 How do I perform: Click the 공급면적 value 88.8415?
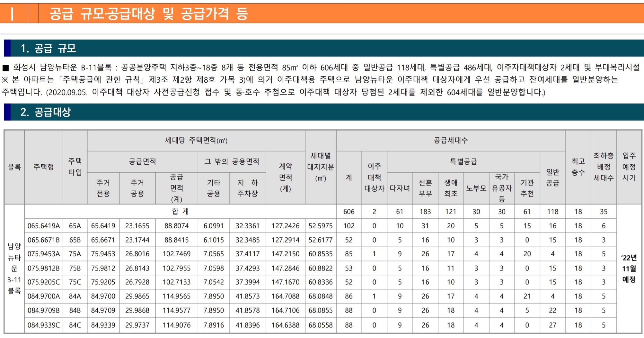[x=177, y=240]
